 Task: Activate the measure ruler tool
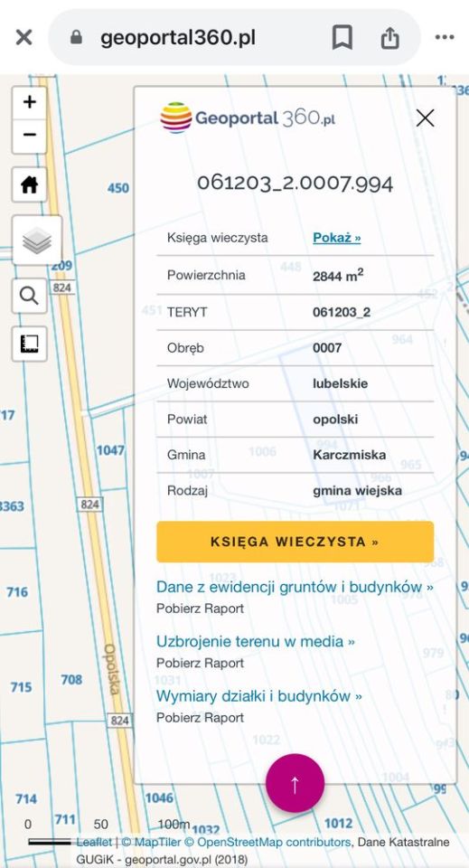point(29,344)
